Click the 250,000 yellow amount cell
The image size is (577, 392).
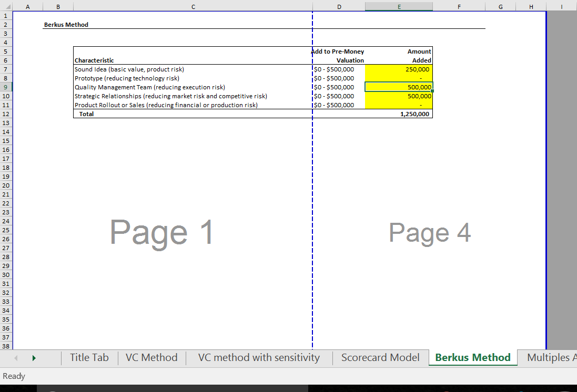pos(399,69)
